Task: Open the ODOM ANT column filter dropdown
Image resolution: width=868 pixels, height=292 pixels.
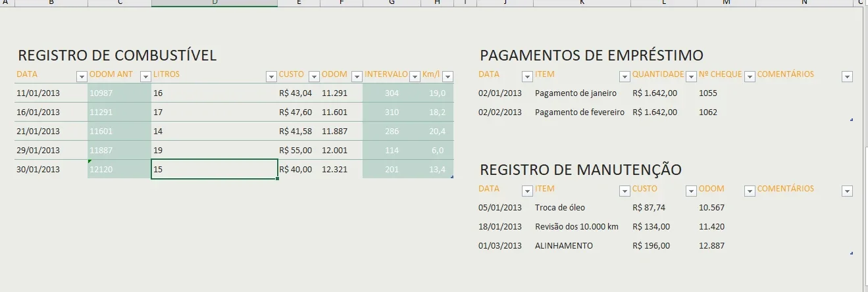Action: (x=145, y=77)
